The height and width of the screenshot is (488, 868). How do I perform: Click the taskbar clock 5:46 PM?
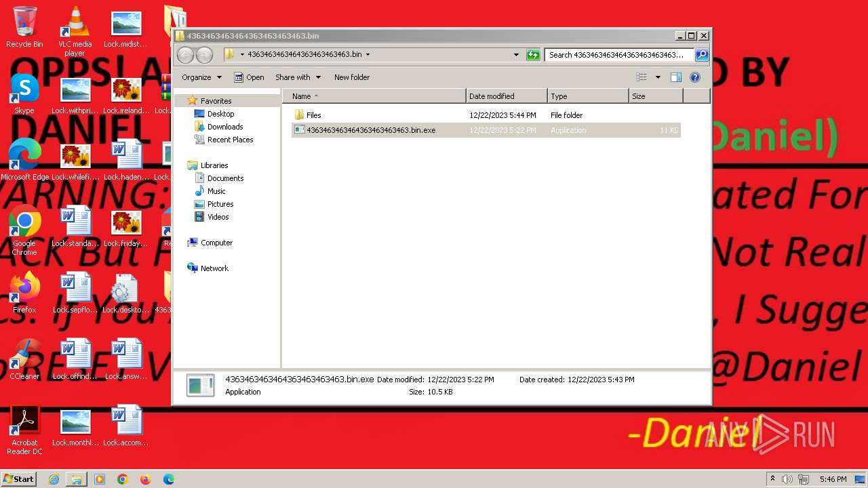point(833,479)
